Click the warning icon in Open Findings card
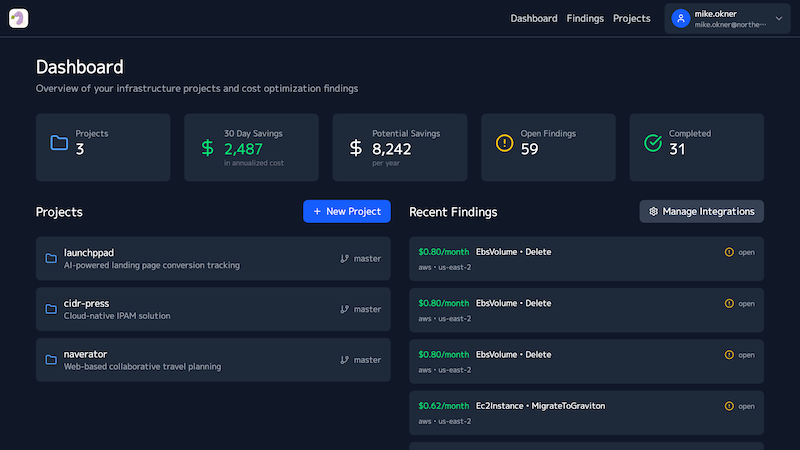 (x=504, y=142)
